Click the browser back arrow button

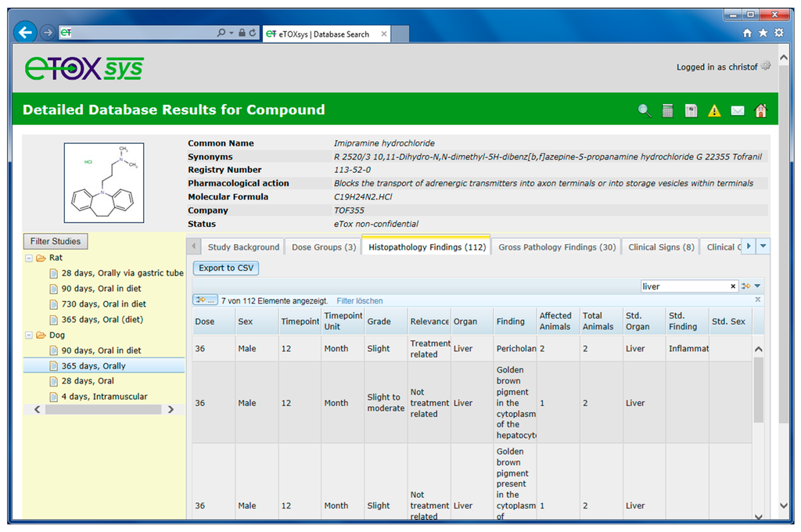(x=25, y=33)
